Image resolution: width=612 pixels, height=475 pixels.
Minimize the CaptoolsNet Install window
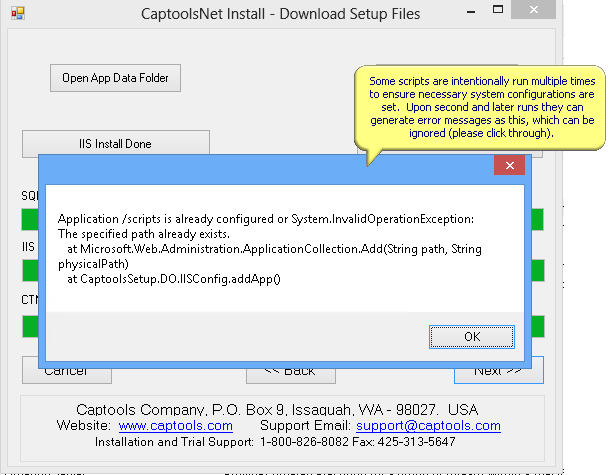[x=471, y=12]
